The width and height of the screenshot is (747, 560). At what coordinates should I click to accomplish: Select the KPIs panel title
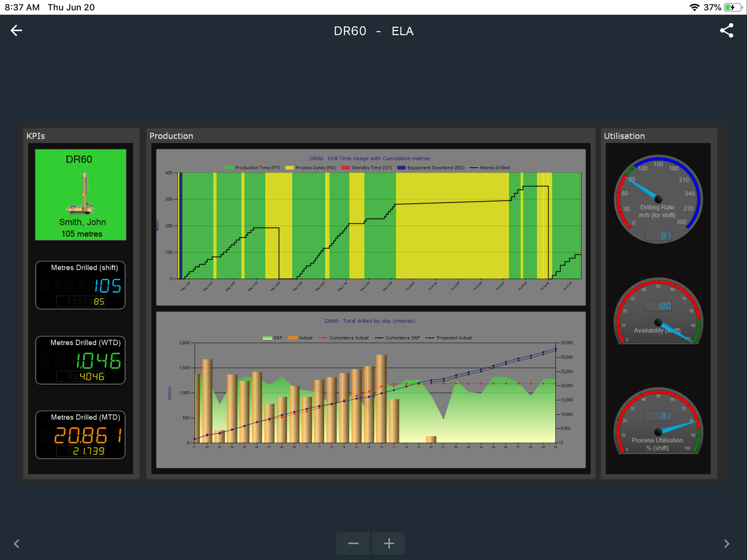click(36, 136)
